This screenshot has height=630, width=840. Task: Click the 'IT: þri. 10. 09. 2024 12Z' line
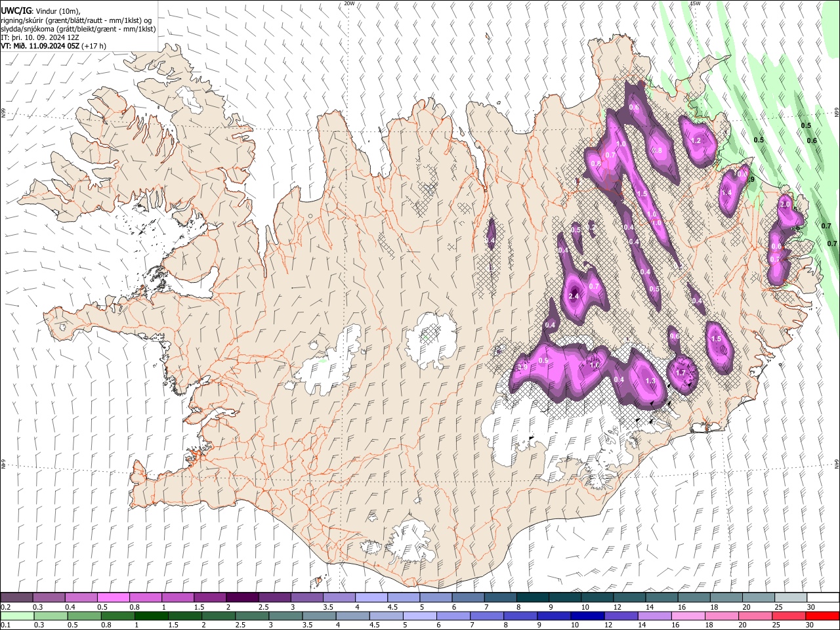point(40,37)
